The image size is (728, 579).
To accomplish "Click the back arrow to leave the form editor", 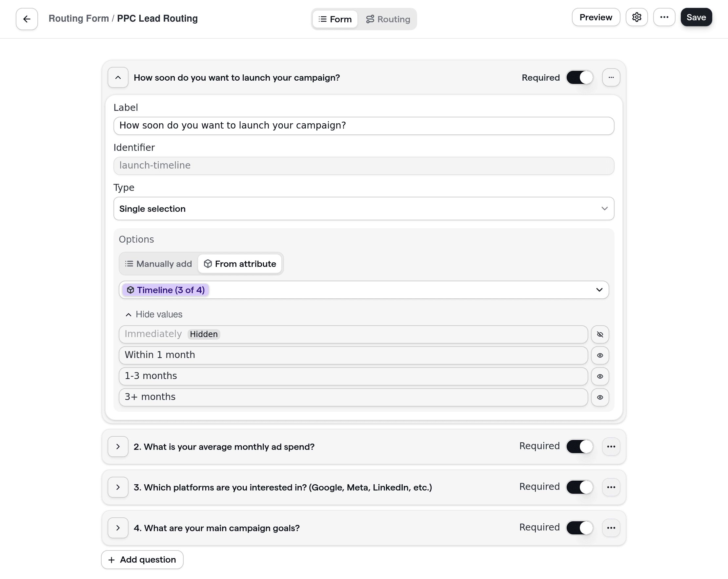I will click(27, 19).
